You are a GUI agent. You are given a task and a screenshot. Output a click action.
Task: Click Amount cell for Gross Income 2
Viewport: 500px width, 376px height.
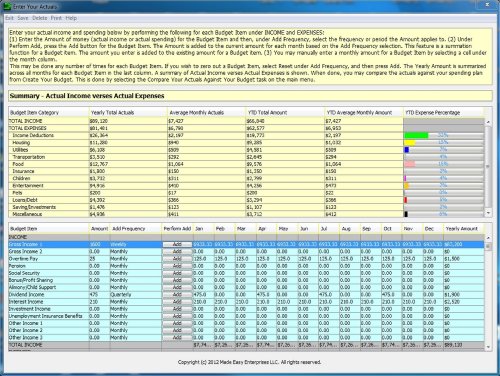(x=99, y=252)
